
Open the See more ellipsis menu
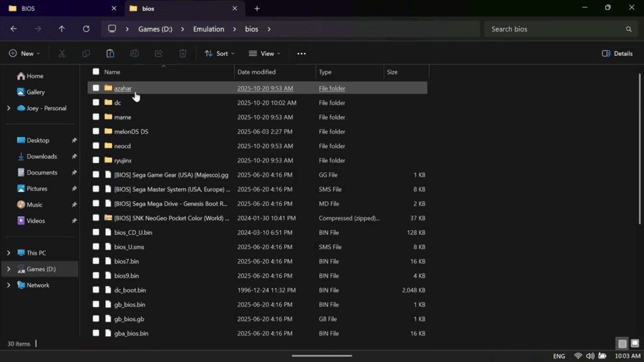tap(301, 53)
